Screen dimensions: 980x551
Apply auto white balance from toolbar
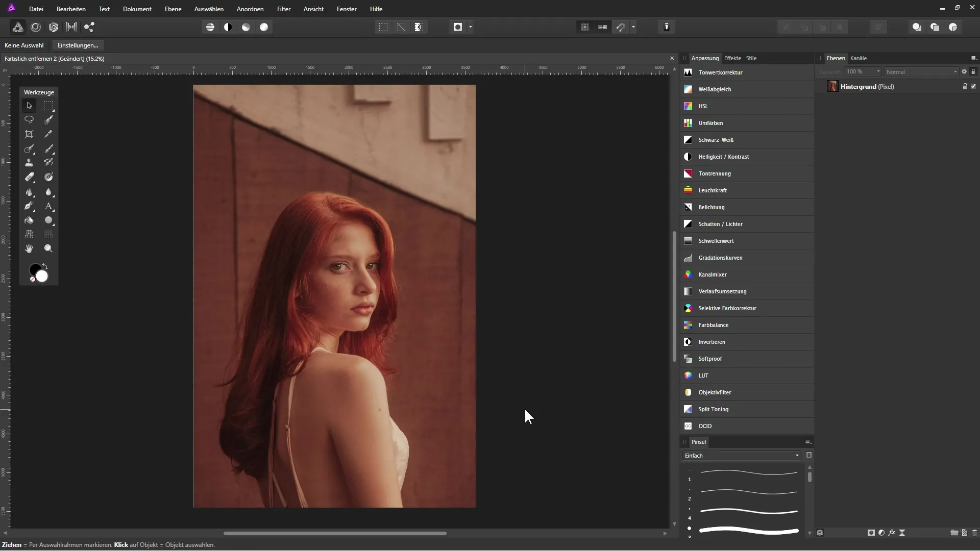click(x=264, y=27)
